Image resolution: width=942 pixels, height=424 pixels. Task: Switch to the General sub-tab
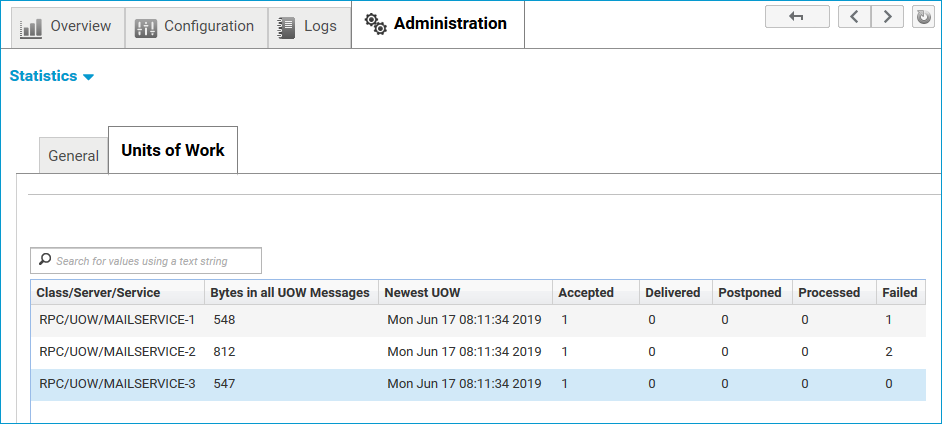[x=73, y=156]
